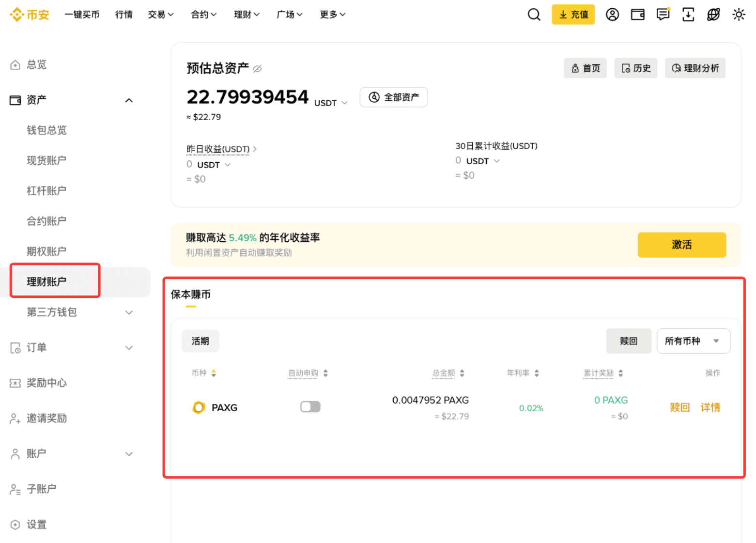Select 理财账户 in the sidebar

pos(46,281)
